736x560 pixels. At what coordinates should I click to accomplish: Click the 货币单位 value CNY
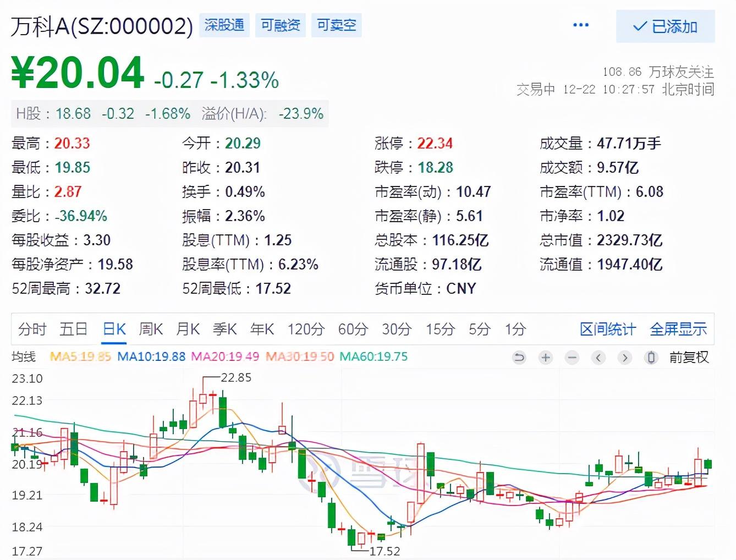point(461,289)
